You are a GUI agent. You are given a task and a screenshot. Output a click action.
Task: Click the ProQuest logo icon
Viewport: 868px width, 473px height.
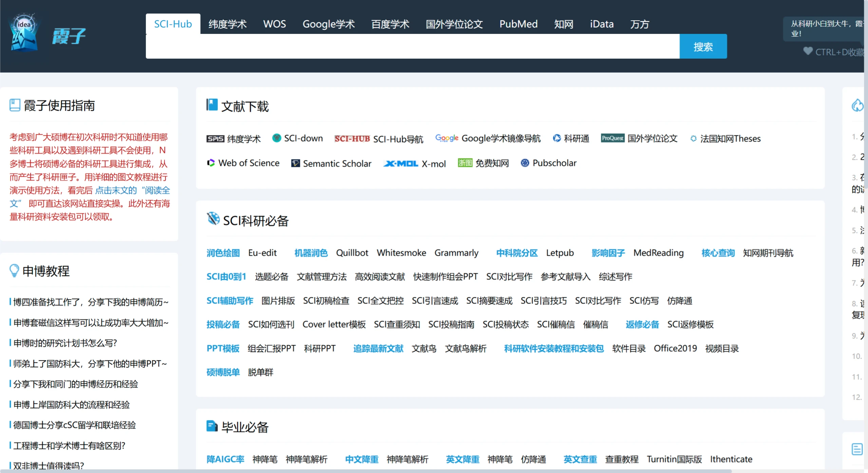coord(612,138)
